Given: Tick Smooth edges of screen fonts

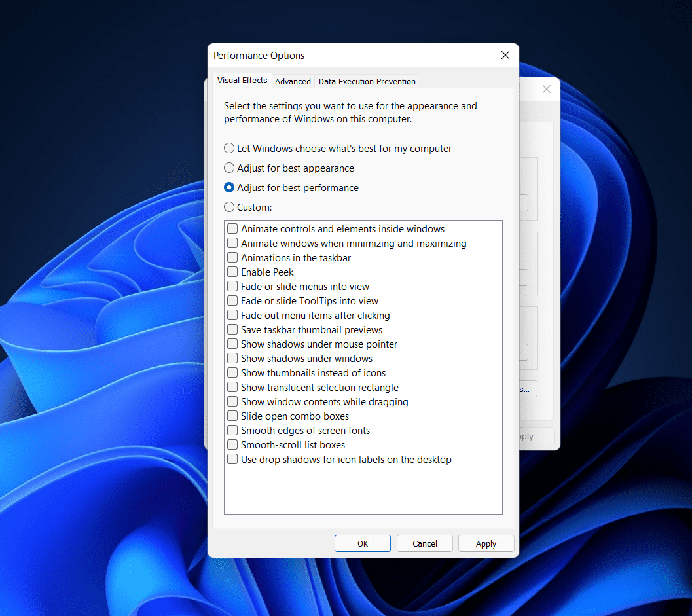Looking at the screenshot, I should coord(232,431).
